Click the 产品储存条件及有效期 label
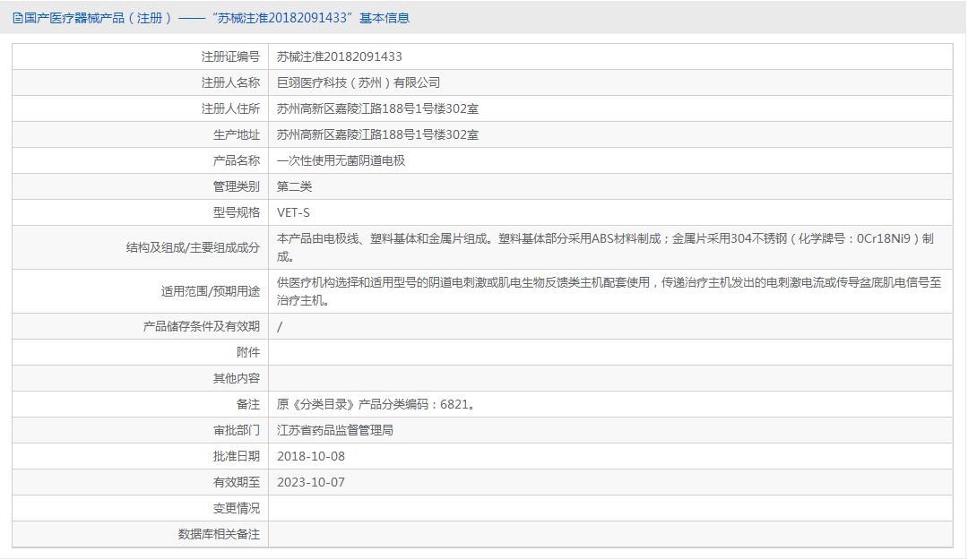Viewport: 968px width, 560px height. pyautogui.click(x=202, y=327)
